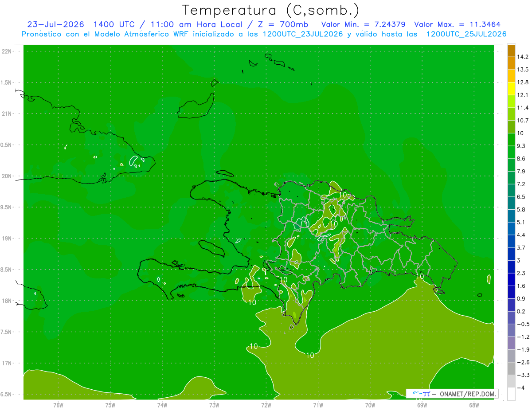Click the initialization stamp "1200UTC_23JUL2026"
Image resolution: width=532 pixels, height=411 pixels.
303,34
